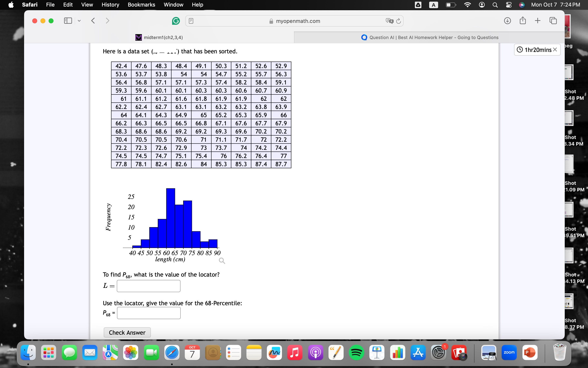Open the Trash in the Dock
The width and height of the screenshot is (588, 368).
point(560,352)
